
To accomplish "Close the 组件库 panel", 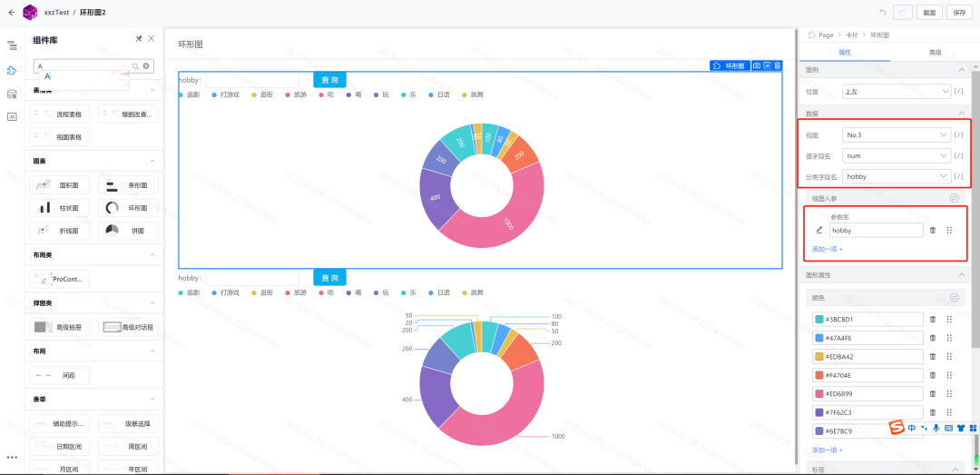I will coord(152,39).
